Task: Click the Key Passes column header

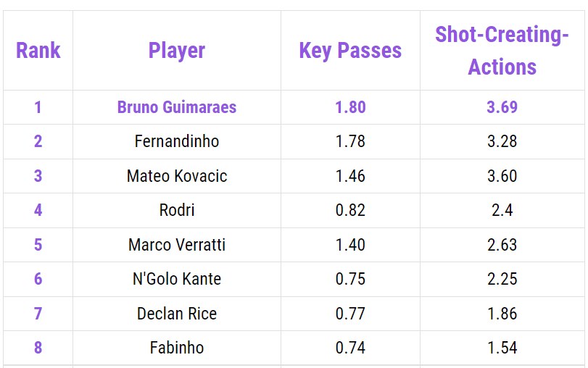Action: click(350, 51)
